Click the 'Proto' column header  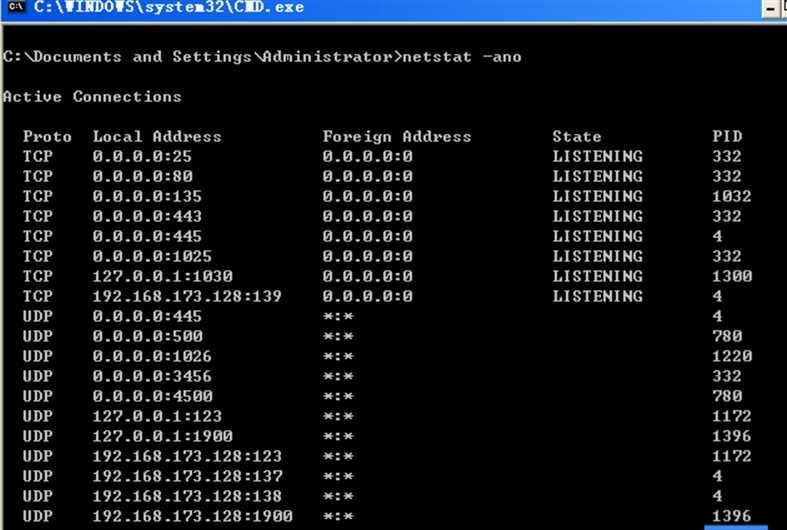47,137
